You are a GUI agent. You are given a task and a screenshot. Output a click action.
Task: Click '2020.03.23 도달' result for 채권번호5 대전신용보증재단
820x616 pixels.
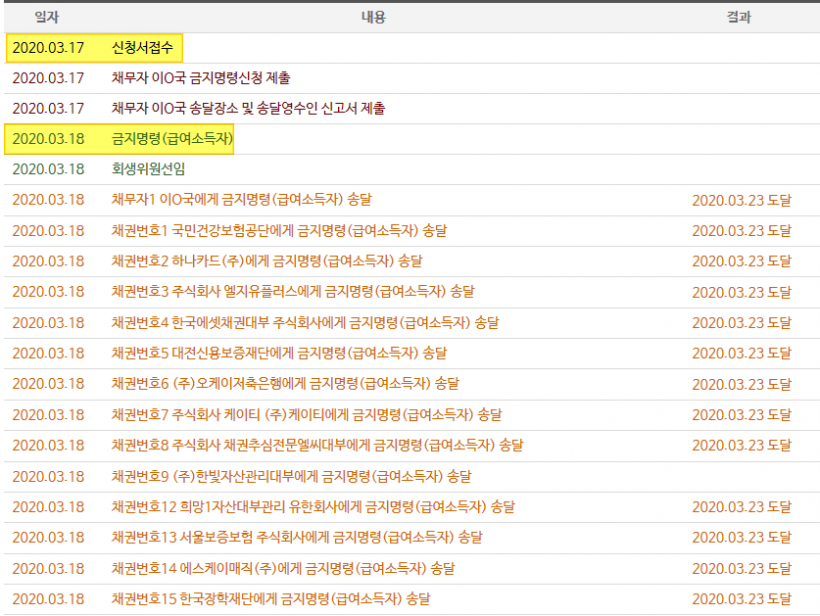pyautogui.click(x=742, y=353)
